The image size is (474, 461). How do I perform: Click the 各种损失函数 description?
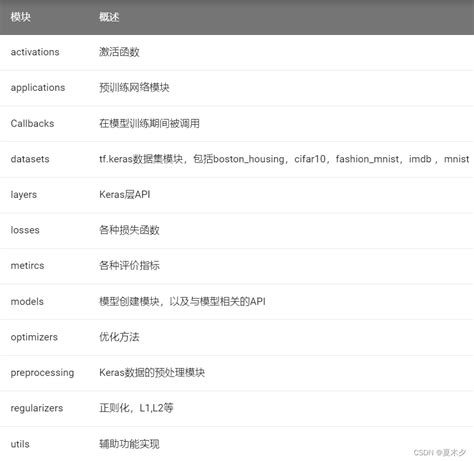129,230
